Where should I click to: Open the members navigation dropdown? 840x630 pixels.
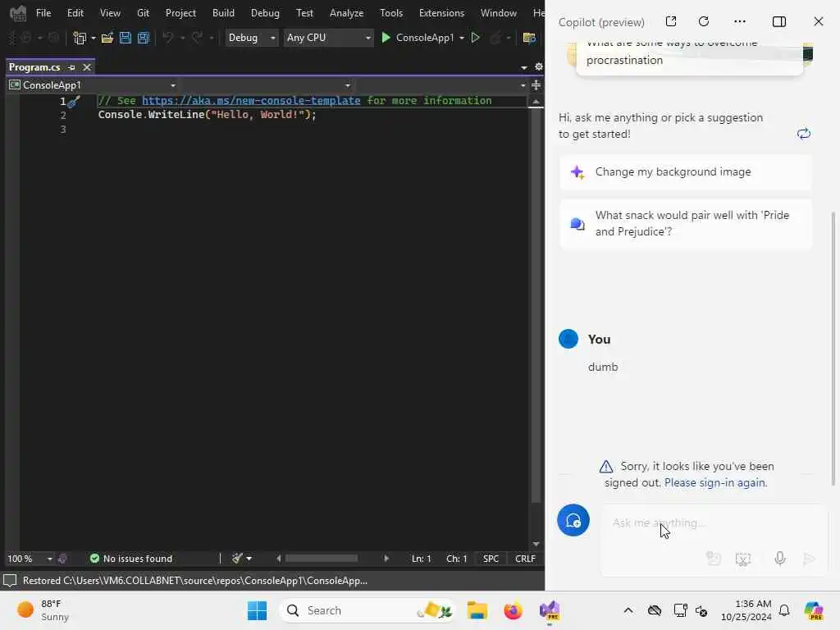442,85
